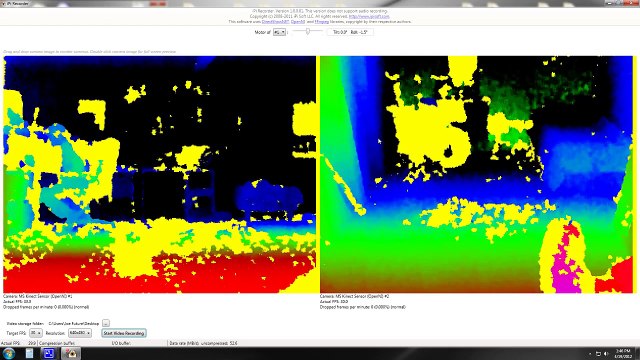Click the iPi Recorder camera taskbar icon
Viewport: 640px width, 360px height.
(x=71, y=353)
